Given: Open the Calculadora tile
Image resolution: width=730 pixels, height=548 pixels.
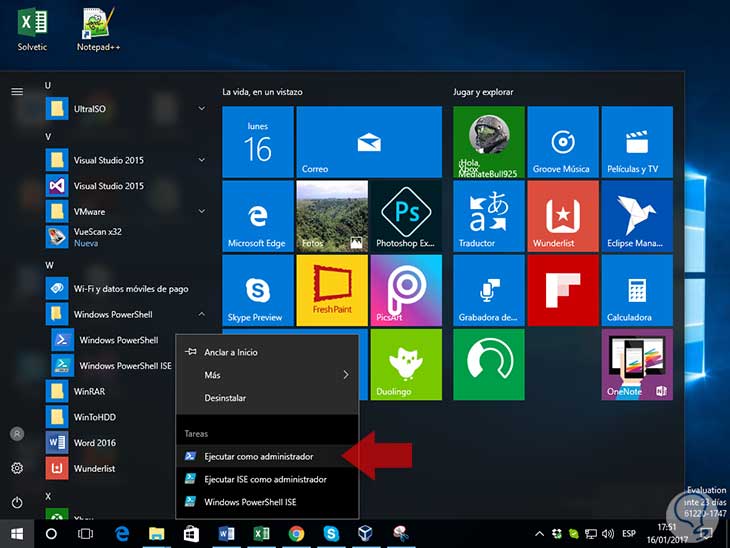Looking at the screenshot, I should point(637,290).
